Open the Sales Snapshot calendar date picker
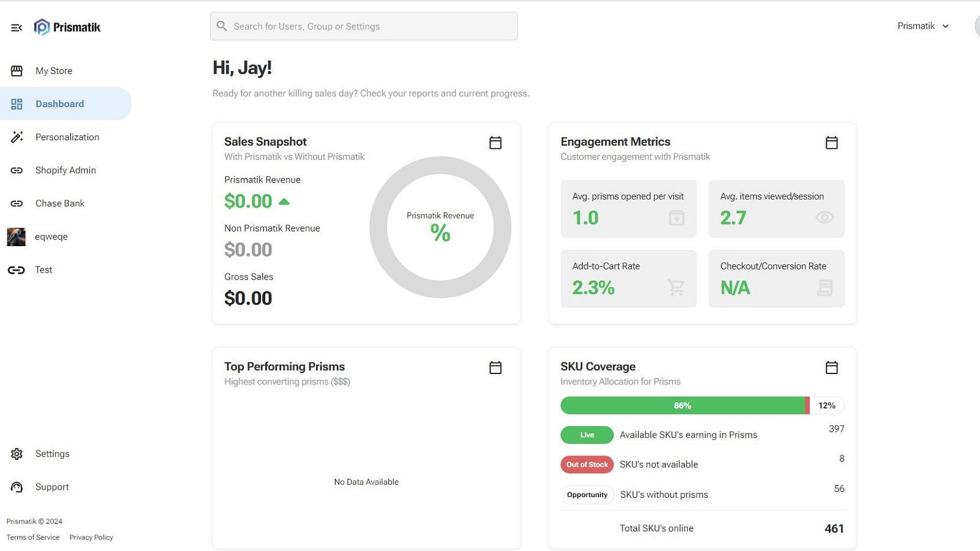The height and width of the screenshot is (551, 980). 496,143
